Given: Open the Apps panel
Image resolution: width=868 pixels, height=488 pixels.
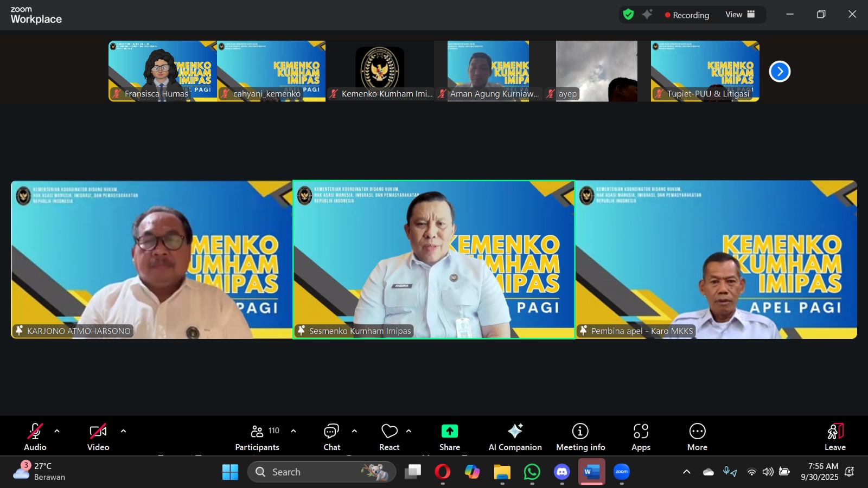Looking at the screenshot, I should [641, 437].
